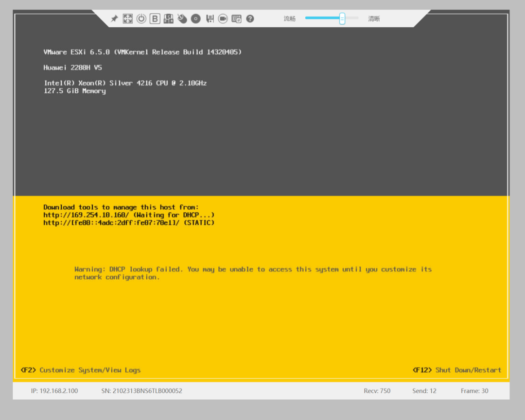Viewport: 525px width, 420px height.
Task: Click the image quality slider handle
Action: [x=342, y=18]
